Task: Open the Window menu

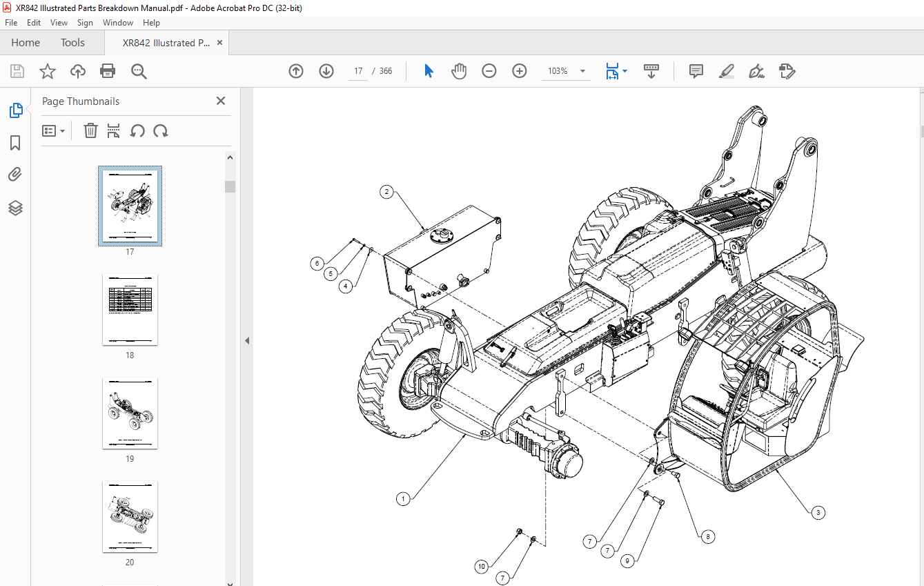Action: (118, 23)
